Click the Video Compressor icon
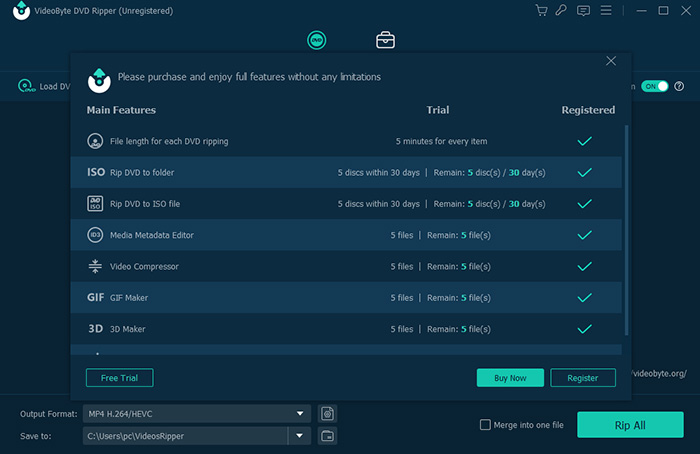Viewport: 700px width, 454px height. click(x=95, y=266)
